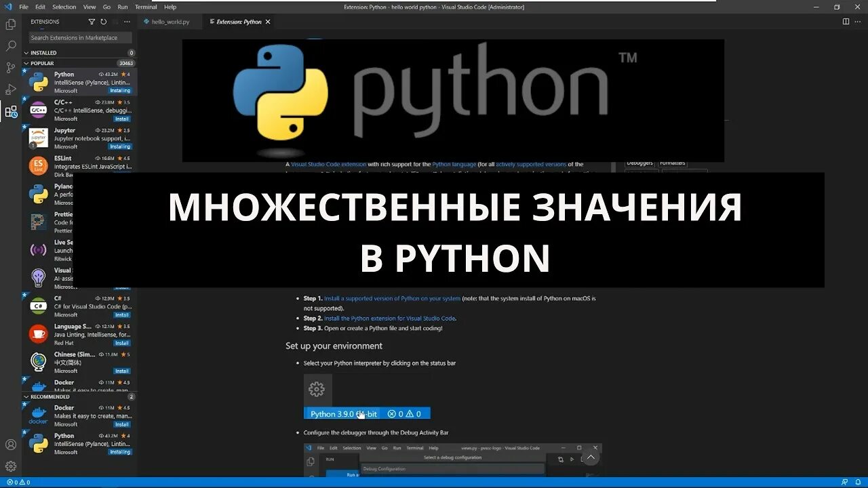This screenshot has height=488, width=868.
Task: Select the C/C++ extension icon
Action: pos(39,110)
